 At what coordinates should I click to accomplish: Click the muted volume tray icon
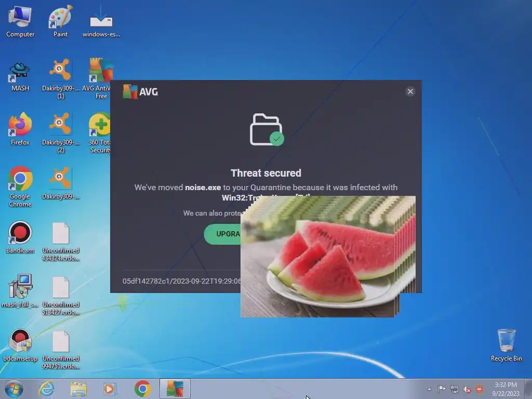[x=467, y=389]
